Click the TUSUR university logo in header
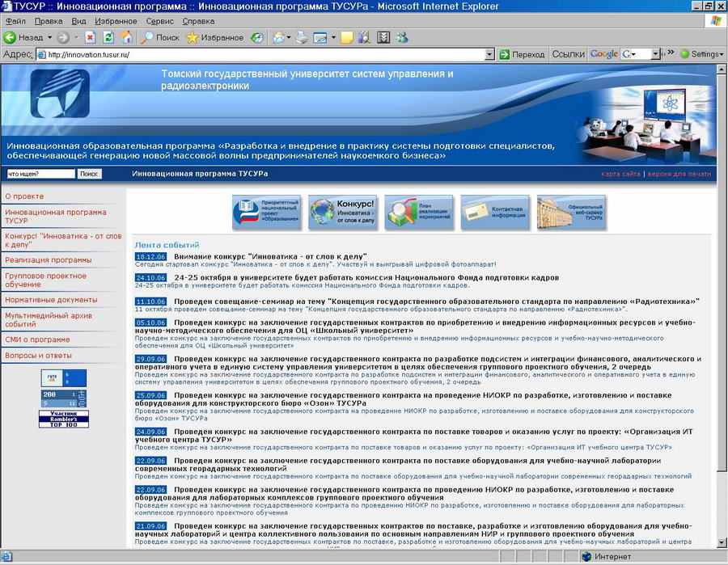The image size is (728, 565). click(61, 93)
